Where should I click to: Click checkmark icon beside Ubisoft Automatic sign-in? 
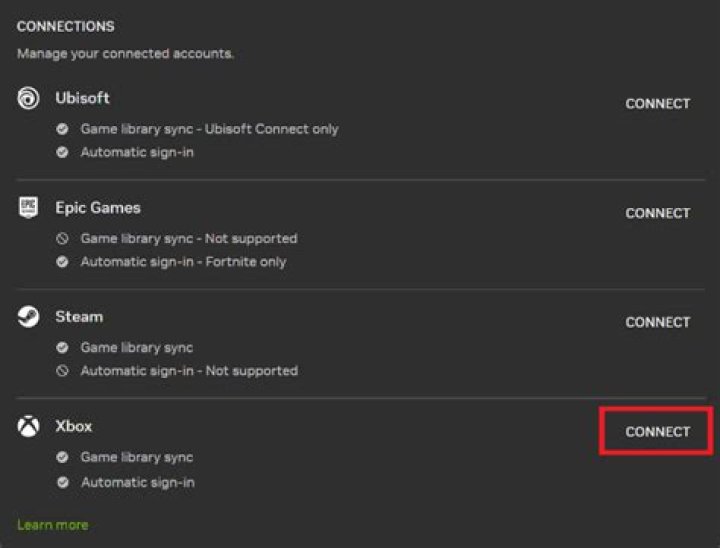pos(62,152)
